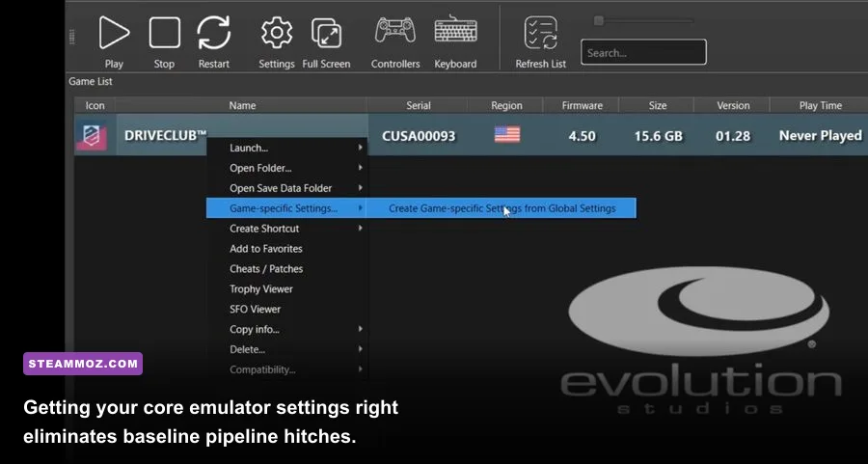
Task: Click the Never Played cell
Action: coord(821,136)
